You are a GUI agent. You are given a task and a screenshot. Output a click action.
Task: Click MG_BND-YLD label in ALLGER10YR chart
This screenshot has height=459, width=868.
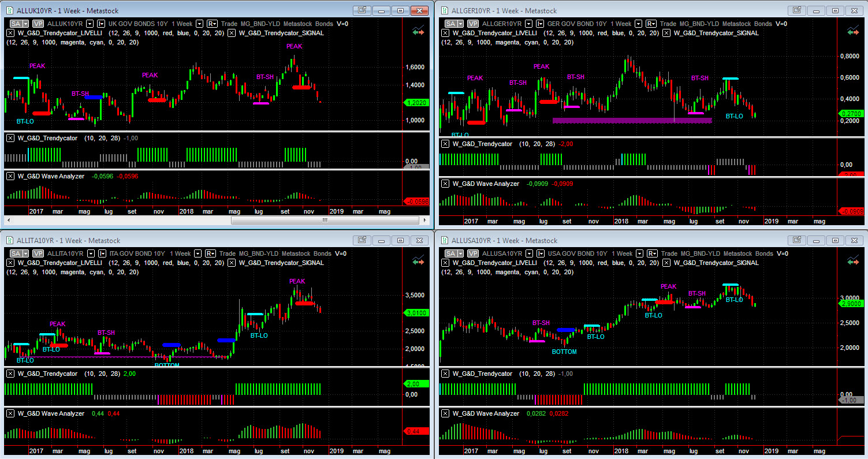[699, 24]
